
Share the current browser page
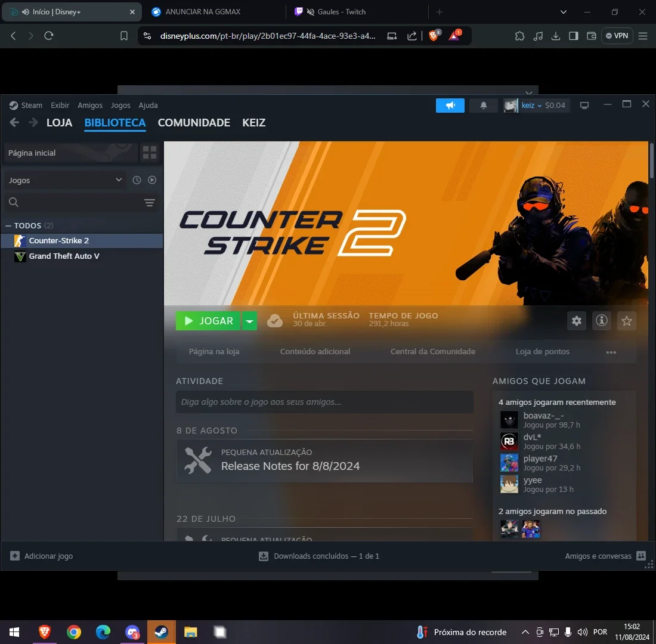(x=412, y=36)
